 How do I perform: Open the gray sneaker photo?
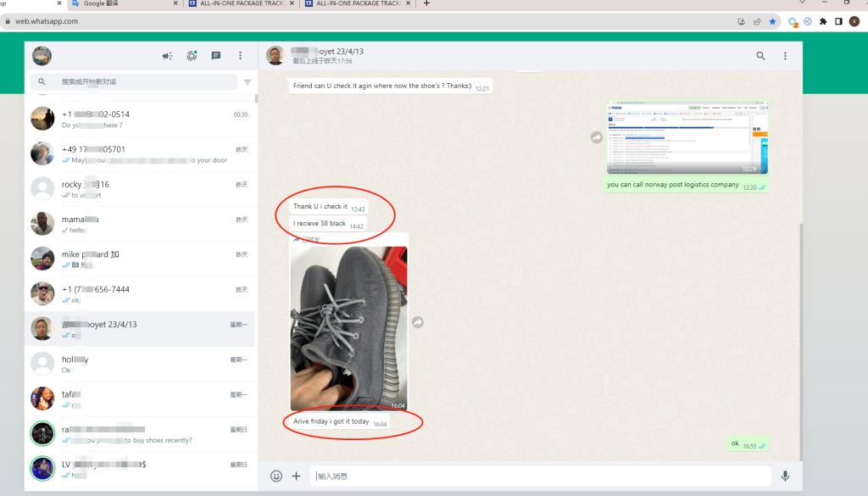(348, 326)
